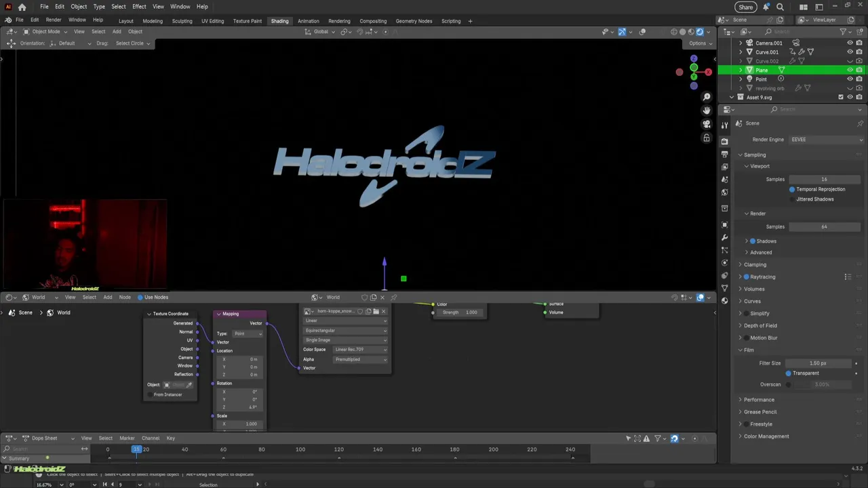The image size is (868, 488).
Task: Hide Camera.001 with eye icon
Action: [x=850, y=43]
